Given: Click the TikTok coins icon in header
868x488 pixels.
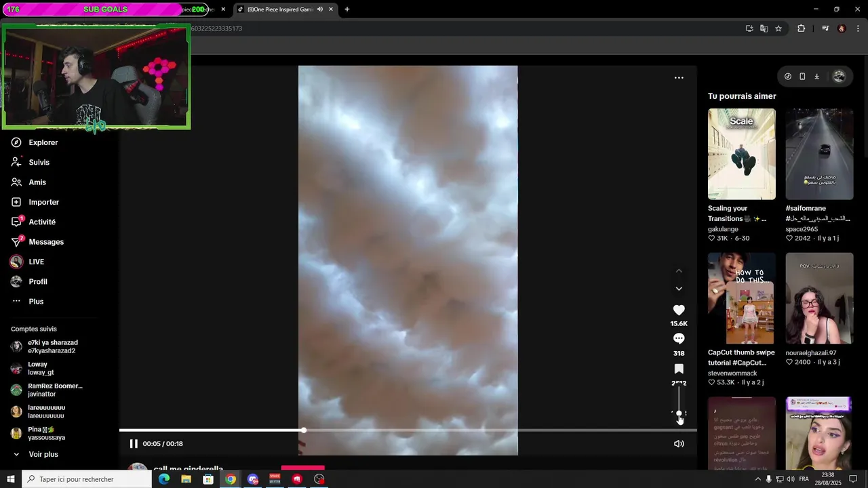Looking at the screenshot, I should [x=787, y=77].
